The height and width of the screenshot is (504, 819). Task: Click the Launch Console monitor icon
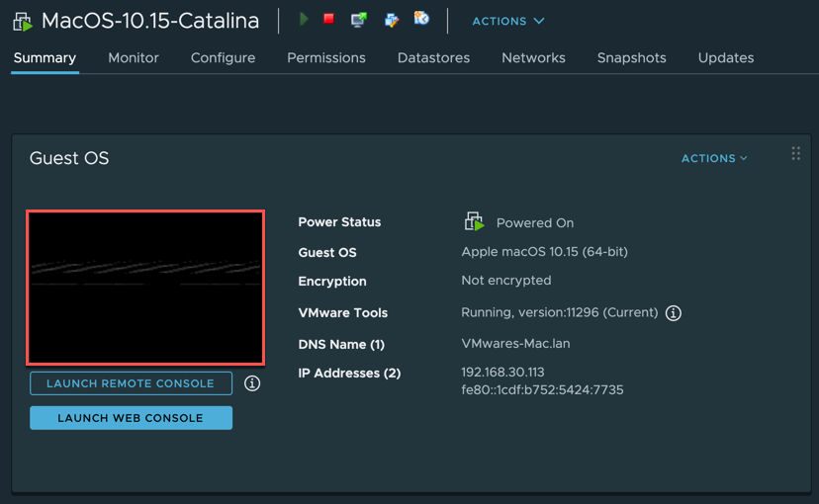359,20
